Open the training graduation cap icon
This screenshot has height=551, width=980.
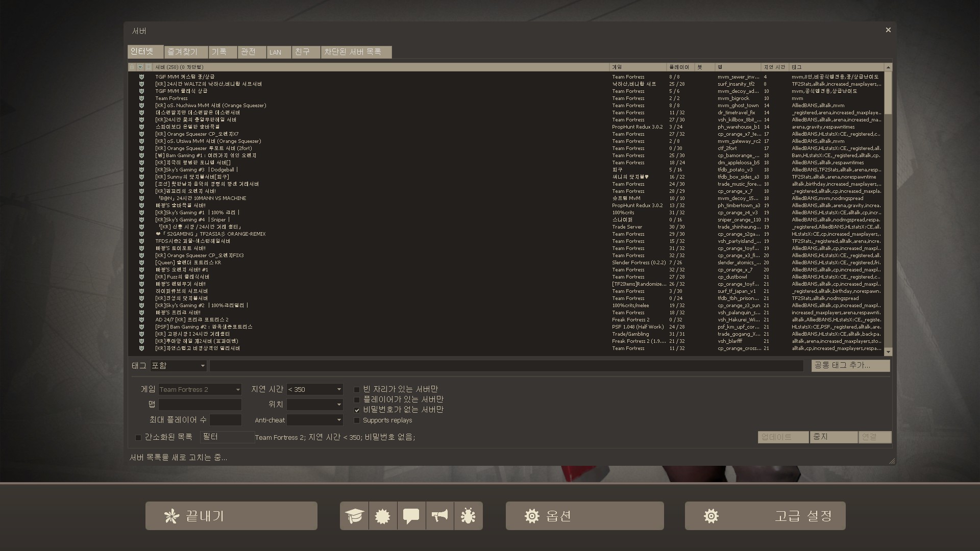click(354, 516)
